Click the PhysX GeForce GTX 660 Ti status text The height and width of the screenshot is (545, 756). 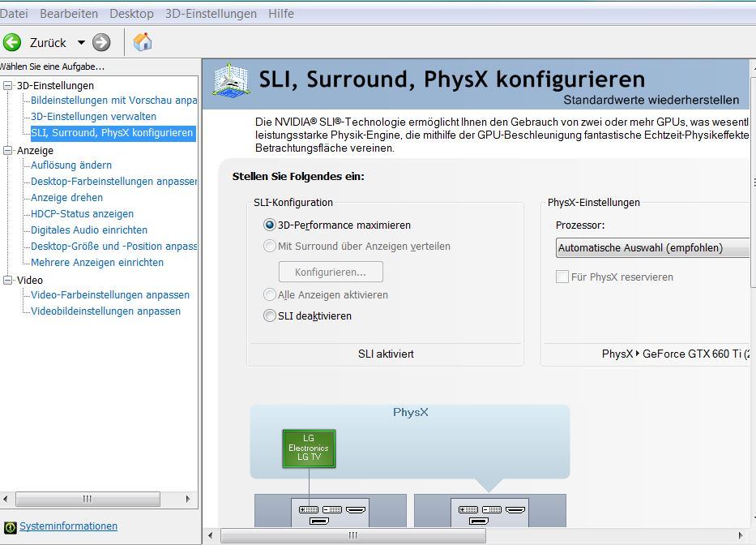676,354
